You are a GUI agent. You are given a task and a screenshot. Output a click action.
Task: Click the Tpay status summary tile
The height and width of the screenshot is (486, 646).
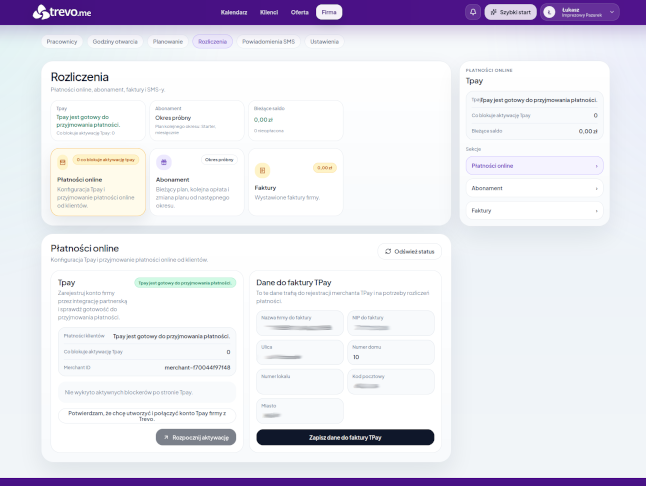[98, 121]
